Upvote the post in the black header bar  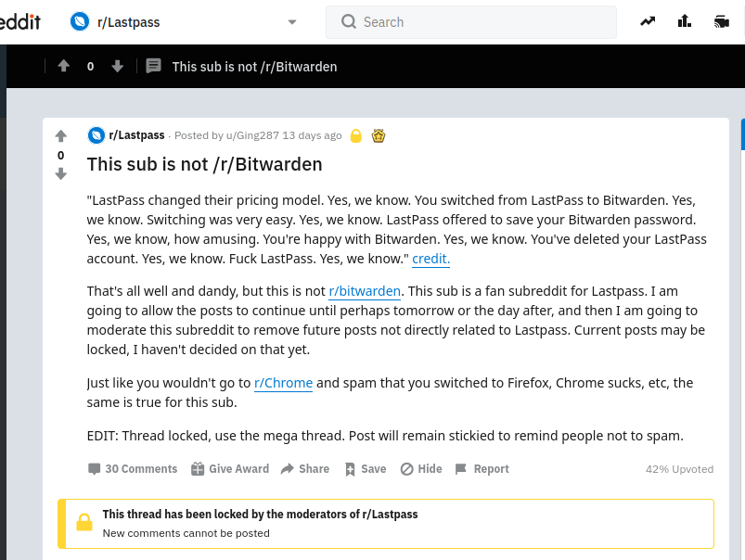[64, 66]
